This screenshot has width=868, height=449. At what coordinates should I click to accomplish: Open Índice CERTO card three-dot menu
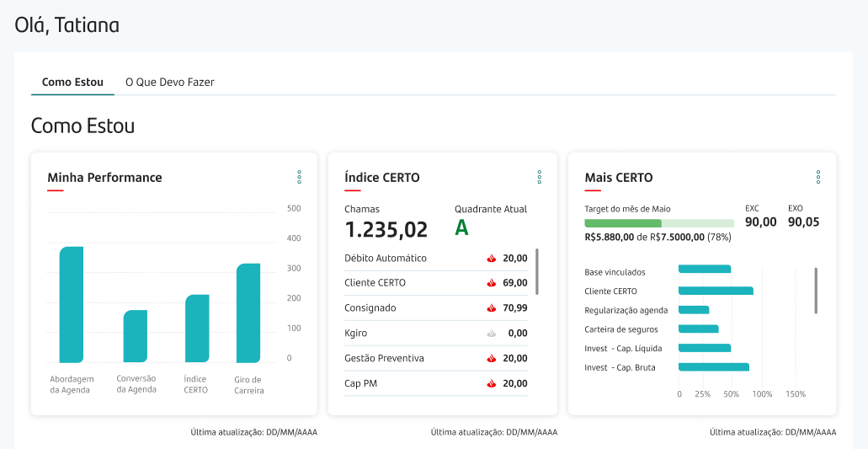click(539, 177)
